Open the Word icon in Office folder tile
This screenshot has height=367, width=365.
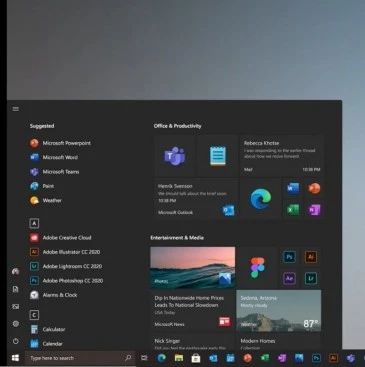293,188
